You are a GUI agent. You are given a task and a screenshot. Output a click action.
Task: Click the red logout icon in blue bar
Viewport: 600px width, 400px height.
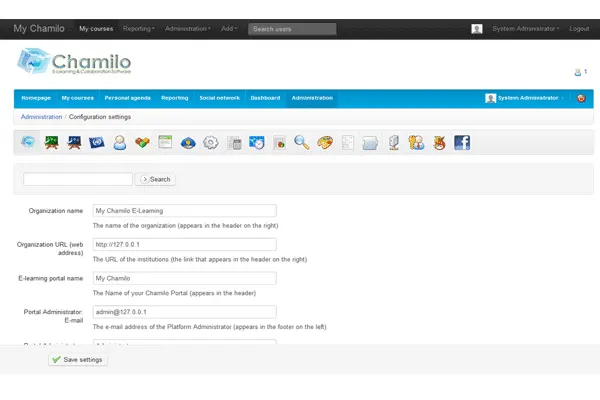coord(581,98)
